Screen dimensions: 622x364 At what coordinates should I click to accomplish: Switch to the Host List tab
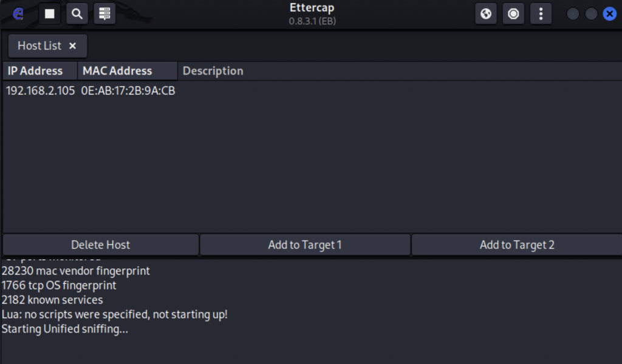[39, 46]
